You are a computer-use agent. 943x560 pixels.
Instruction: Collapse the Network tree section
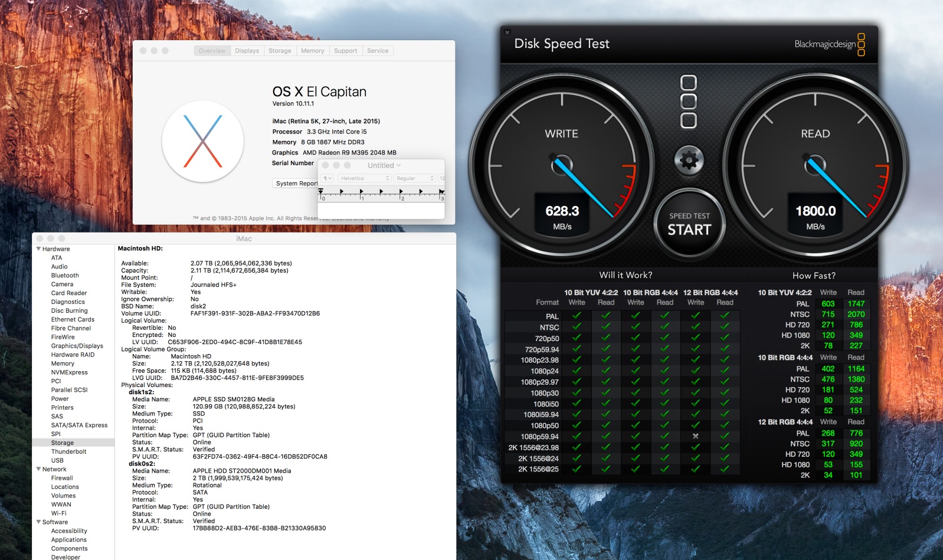click(38, 469)
